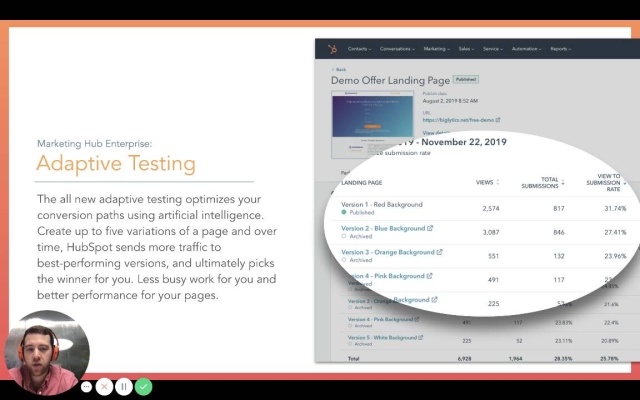Open the Conversations menu
Image resolution: width=640 pixels, height=400 pixels.
click(x=397, y=49)
